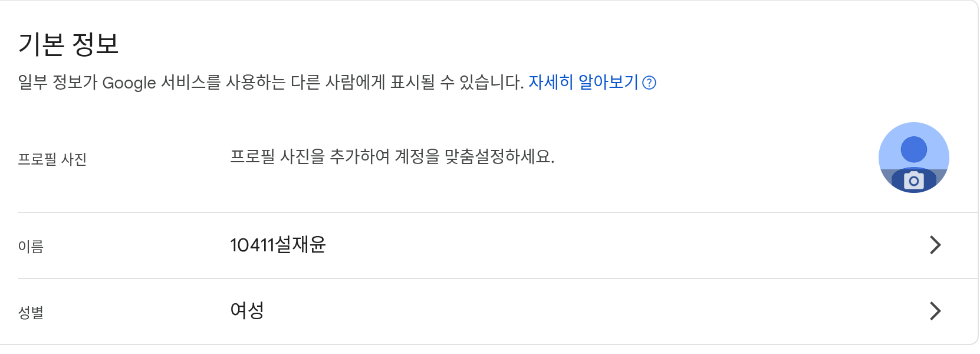Screen dimensions: 980x354
Task: Click the name value 10411설재윤
Action: [278, 245]
